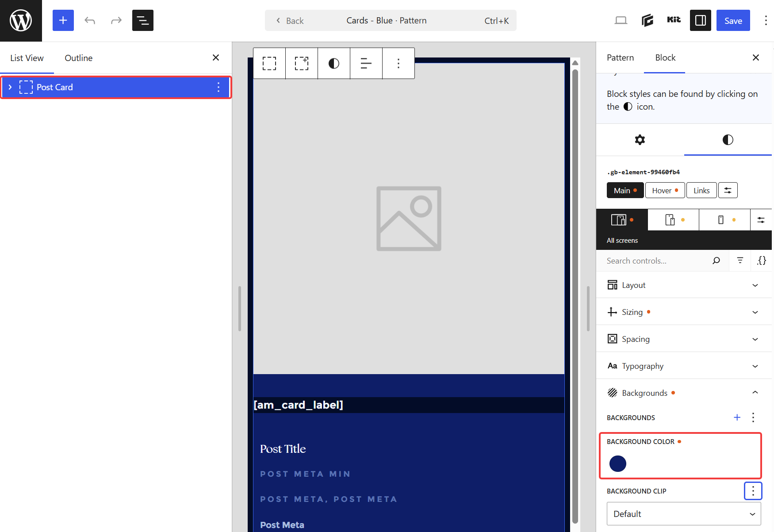Viewport: 774px width, 532px height.
Task: Open the WordPress logo menu
Action: tap(21, 21)
